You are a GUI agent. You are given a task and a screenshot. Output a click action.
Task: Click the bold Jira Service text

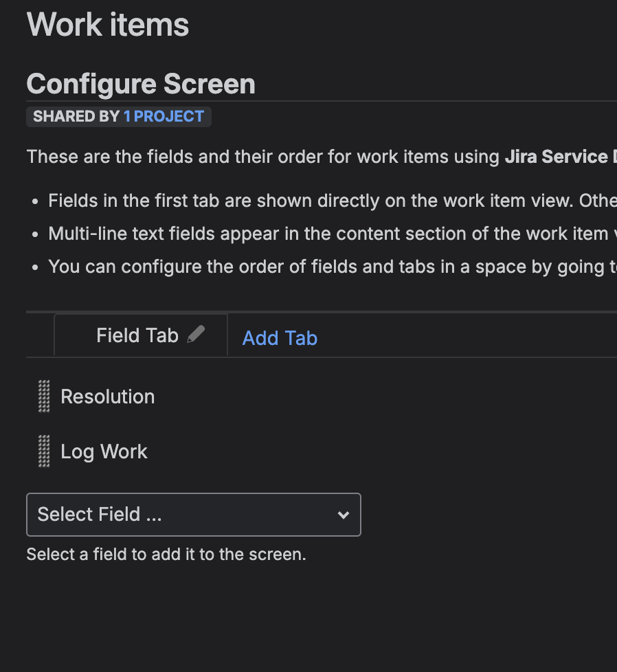tap(557, 156)
